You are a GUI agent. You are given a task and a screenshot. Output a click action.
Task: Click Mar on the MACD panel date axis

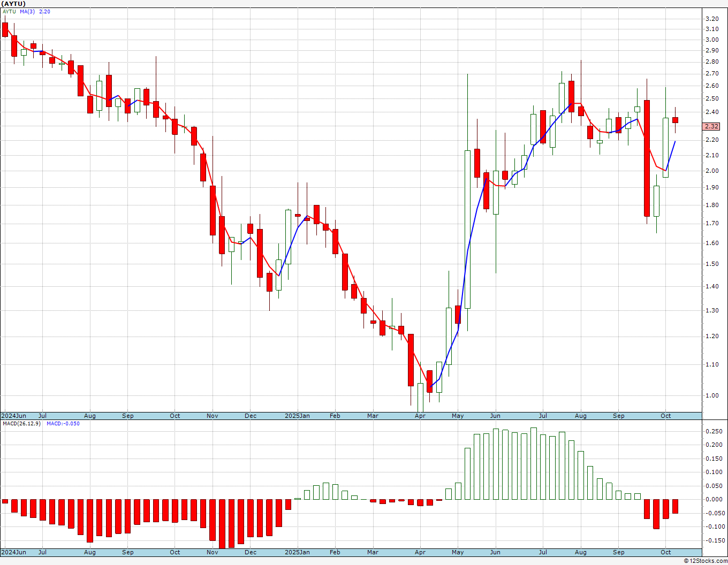373,552
